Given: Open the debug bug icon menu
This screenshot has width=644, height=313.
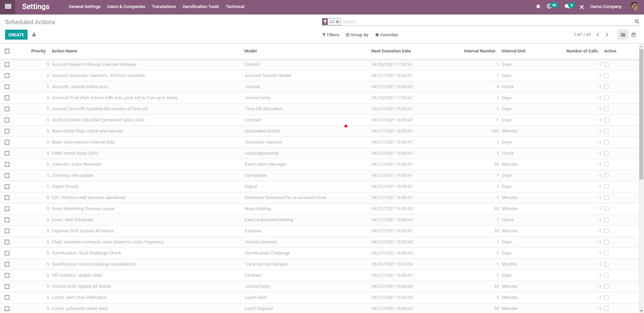Looking at the screenshot, I should (538, 6).
